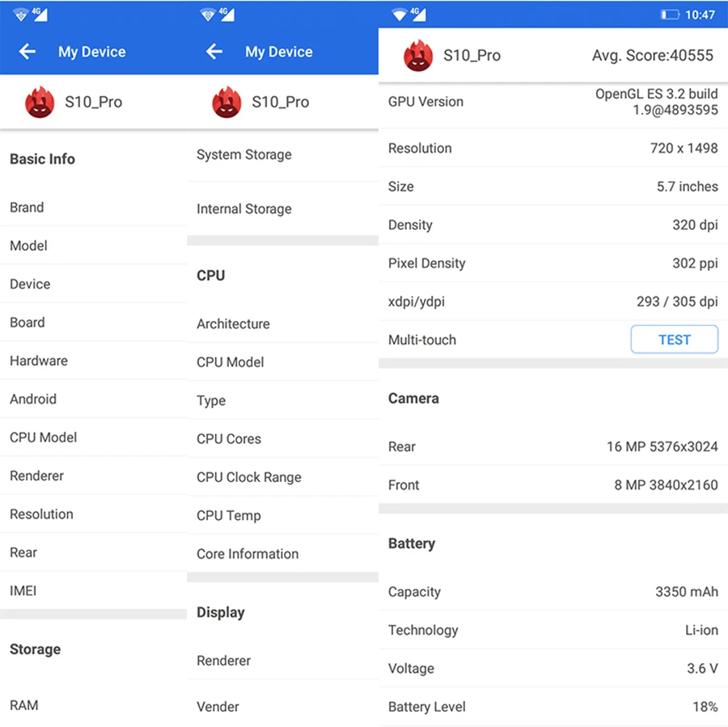Tap AnTuTu logo in left panel
Viewport: 728px width, 727px height.
tap(40, 102)
